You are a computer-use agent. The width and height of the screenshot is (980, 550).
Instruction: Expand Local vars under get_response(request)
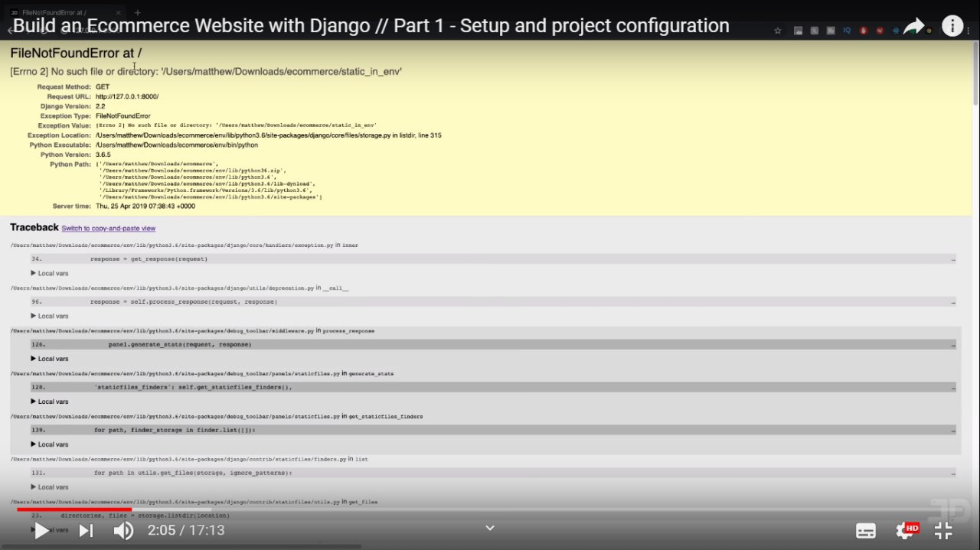click(50, 273)
